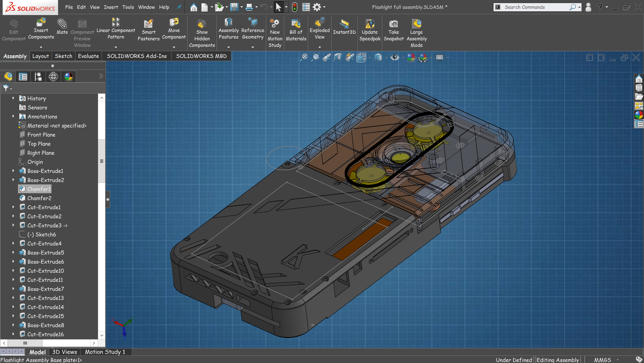Screen dimensions: 644x363
Task: Switch to the Sketch tab
Action: point(63,56)
